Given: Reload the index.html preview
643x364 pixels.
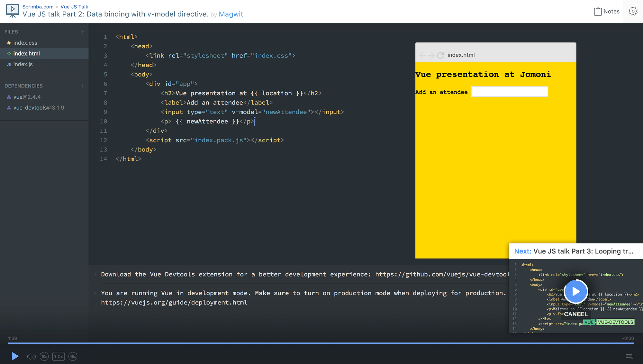Looking at the screenshot, I should (x=440, y=55).
